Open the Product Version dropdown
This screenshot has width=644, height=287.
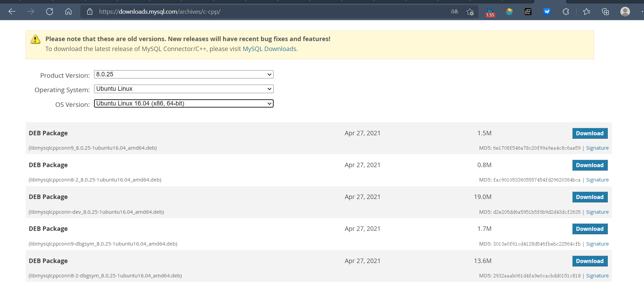point(184,74)
